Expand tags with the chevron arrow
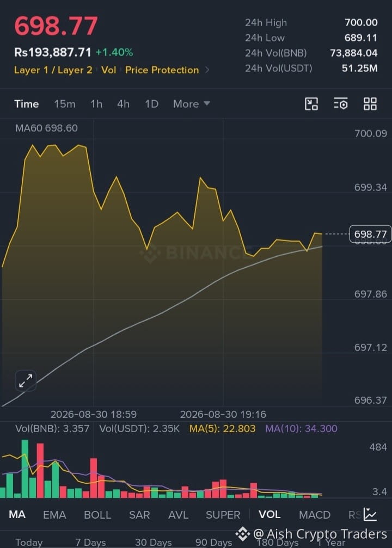Screen dimensions: 392x548 (207, 70)
